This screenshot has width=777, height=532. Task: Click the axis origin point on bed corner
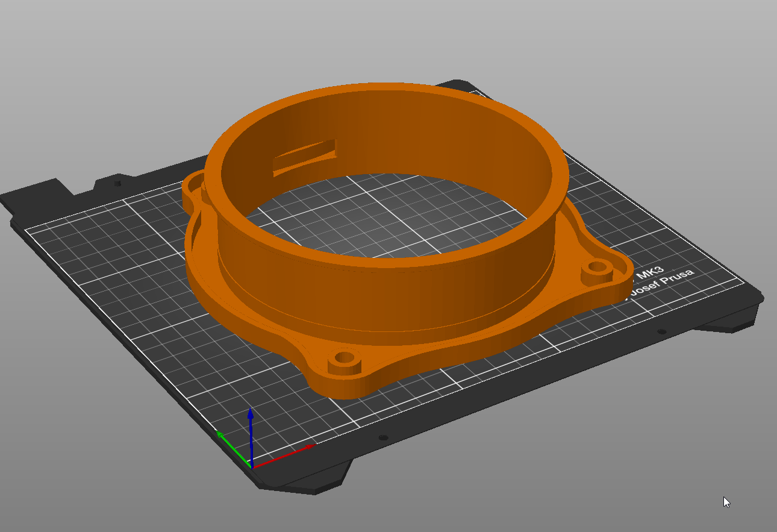[251, 467]
